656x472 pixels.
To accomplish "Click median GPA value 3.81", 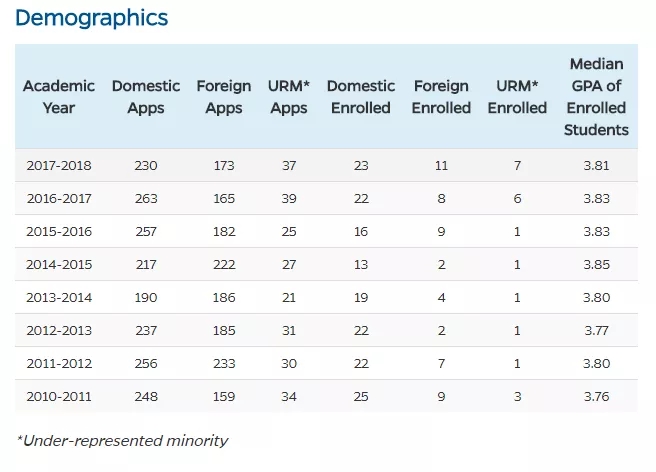I will click(597, 165).
